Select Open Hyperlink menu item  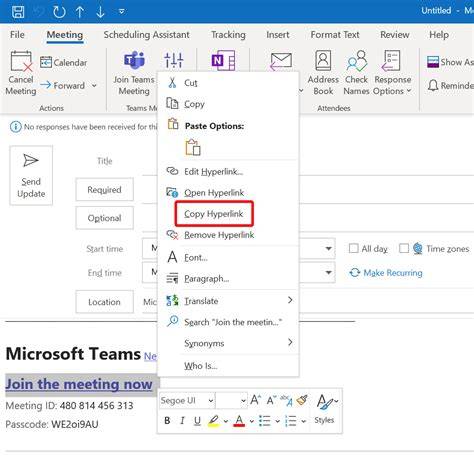[x=228, y=193]
